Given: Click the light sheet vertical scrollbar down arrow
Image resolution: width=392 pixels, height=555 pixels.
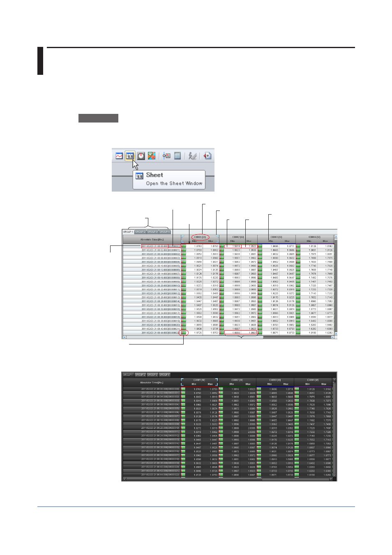Looking at the screenshot, I should point(336,333).
